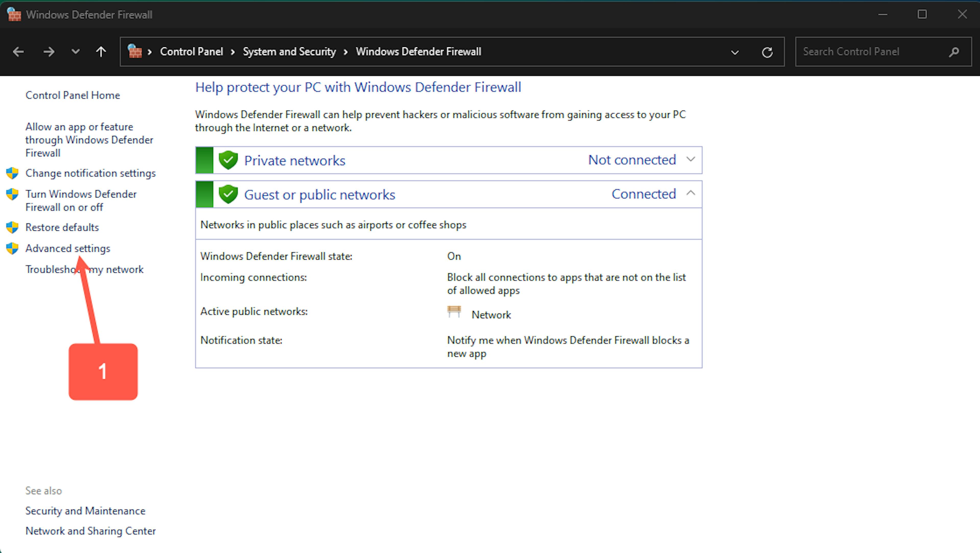Open Network and Sharing Center link
980x553 pixels.
(x=91, y=531)
